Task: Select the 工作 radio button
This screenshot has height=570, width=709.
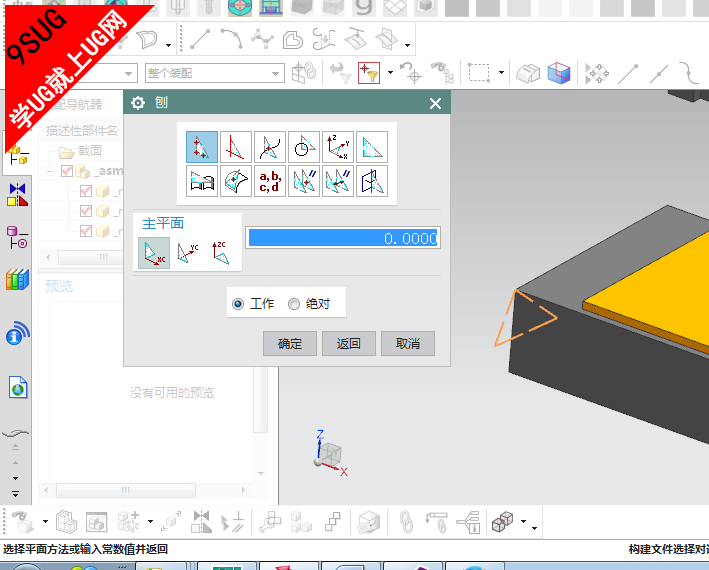Action: click(238, 304)
